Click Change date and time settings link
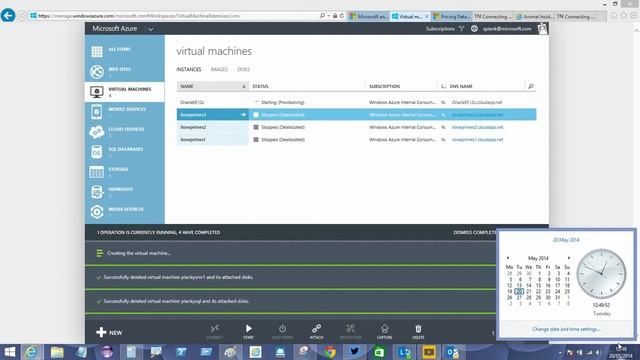The image size is (640, 360). pyautogui.click(x=566, y=329)
